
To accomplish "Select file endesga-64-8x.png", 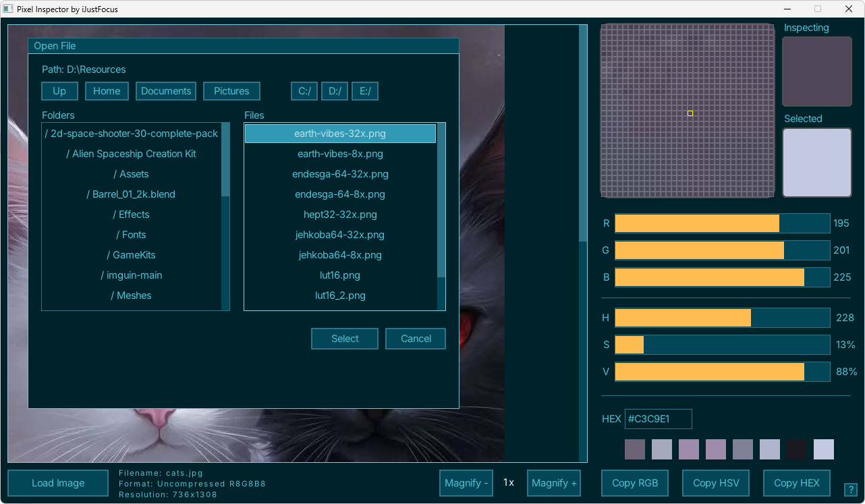I will click(x=340, y=194).
